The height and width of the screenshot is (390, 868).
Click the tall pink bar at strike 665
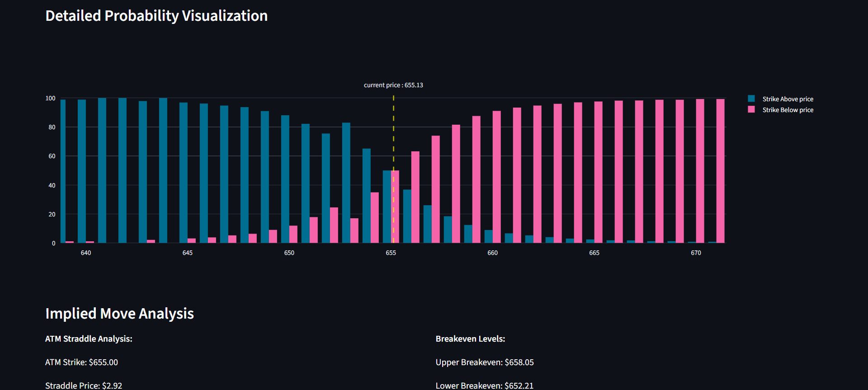pos(598,172)
